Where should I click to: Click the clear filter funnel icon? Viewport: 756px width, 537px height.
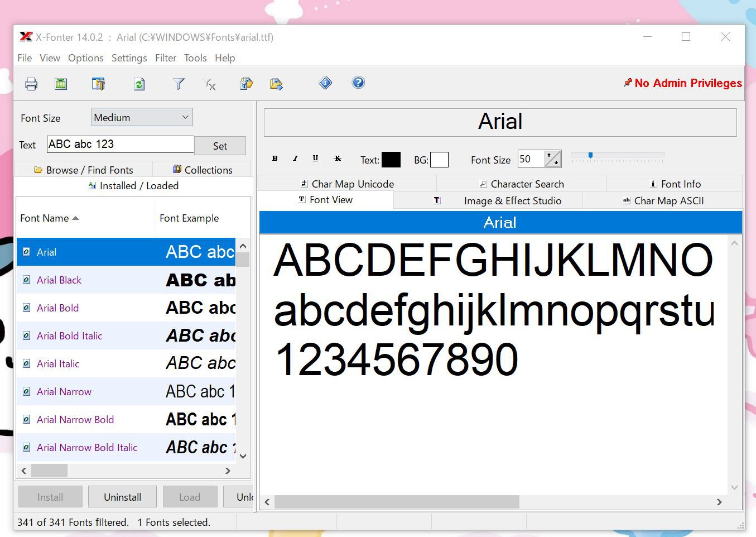209,84
